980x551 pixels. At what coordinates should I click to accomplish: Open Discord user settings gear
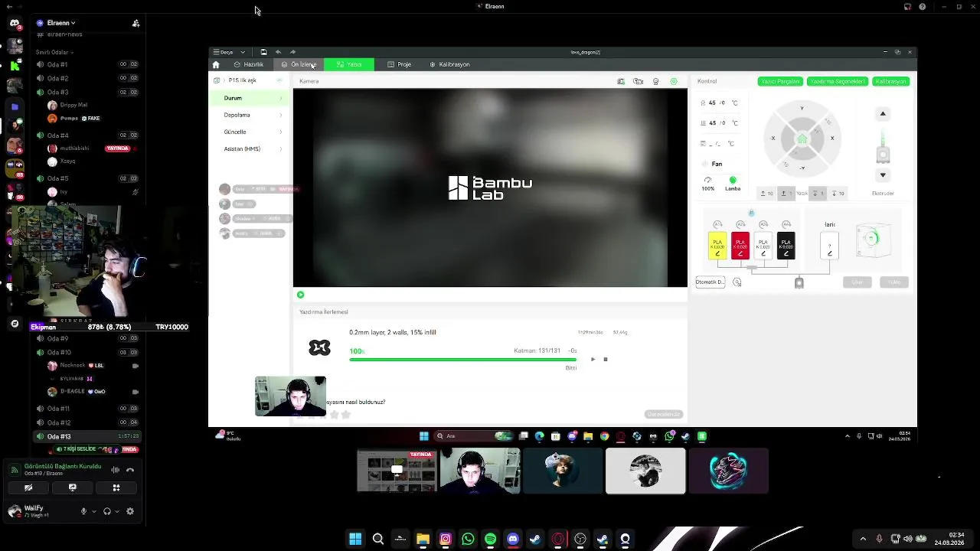(130, 511)
